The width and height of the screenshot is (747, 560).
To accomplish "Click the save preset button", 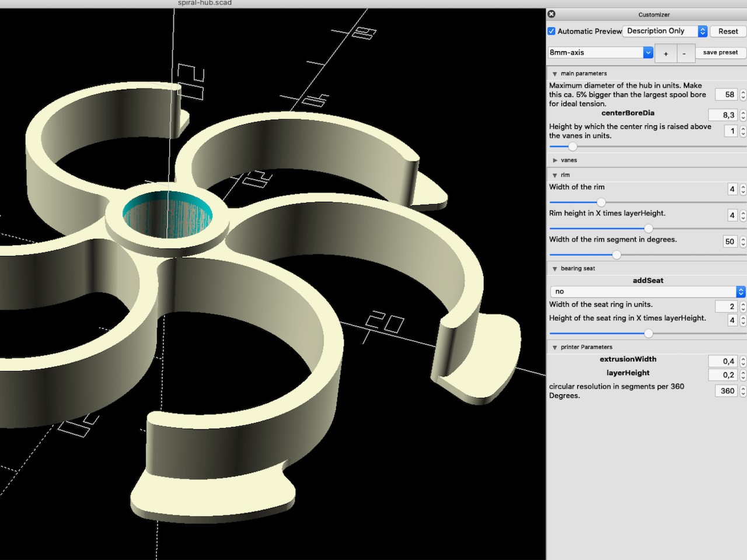I will tap(720, 52).
